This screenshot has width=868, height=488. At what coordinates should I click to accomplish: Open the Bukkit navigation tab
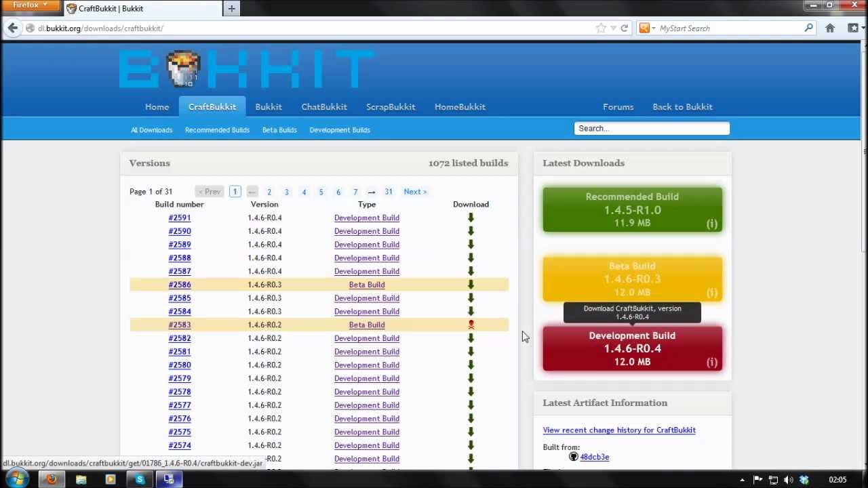click(269, 106)
